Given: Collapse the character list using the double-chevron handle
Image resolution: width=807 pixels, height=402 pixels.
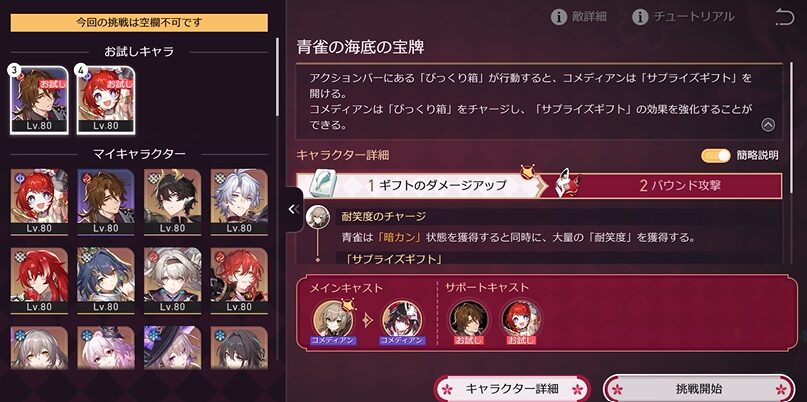Looking at the screenshot, I should 294,209.
